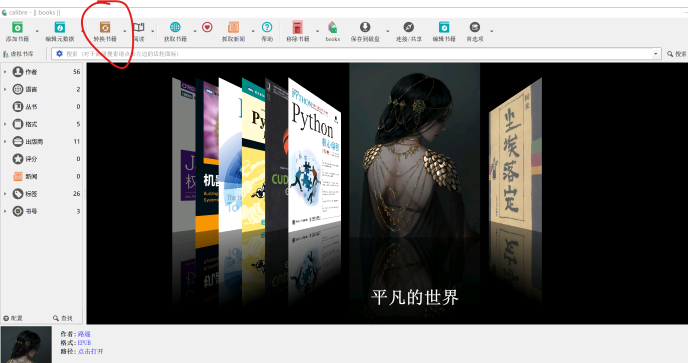Open dropdown arrow next to 首选项
Image resolution: width=688 pixels, height=363 pixels.
491,31
